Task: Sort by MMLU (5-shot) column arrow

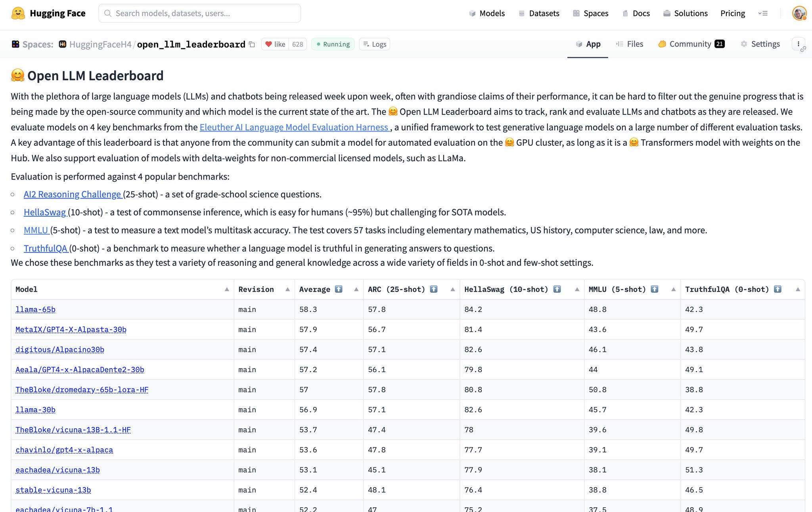Action: 673,290
